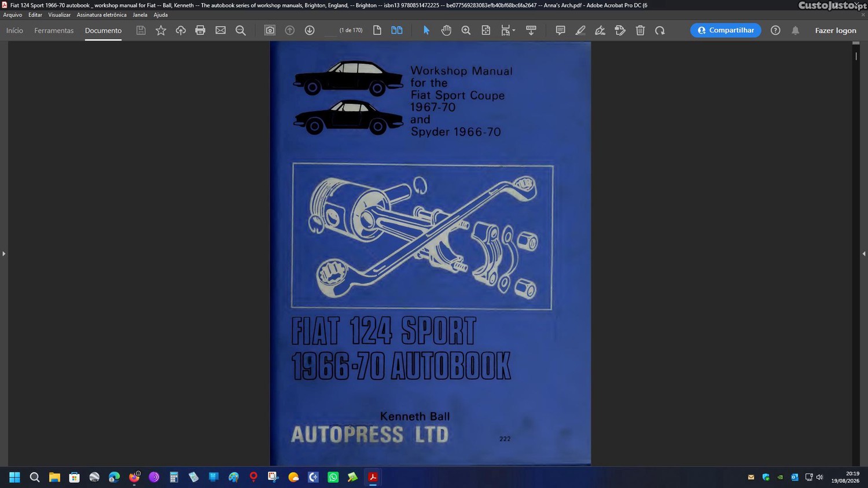Open the fit width options dropdown
Image resolution: width=868 pixels, height=488 pixels.
(x=508, y=30)
